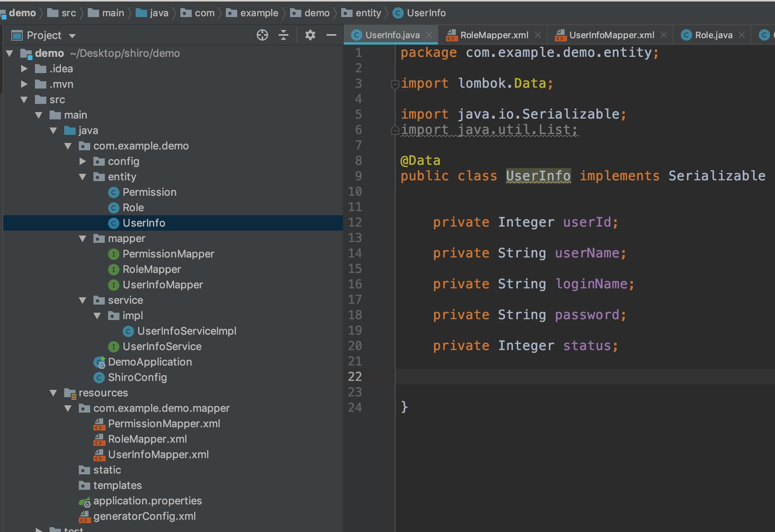Click the Collapse All icon in Project panel
This screenshot has width=775, height=532.
coord(284,35)
